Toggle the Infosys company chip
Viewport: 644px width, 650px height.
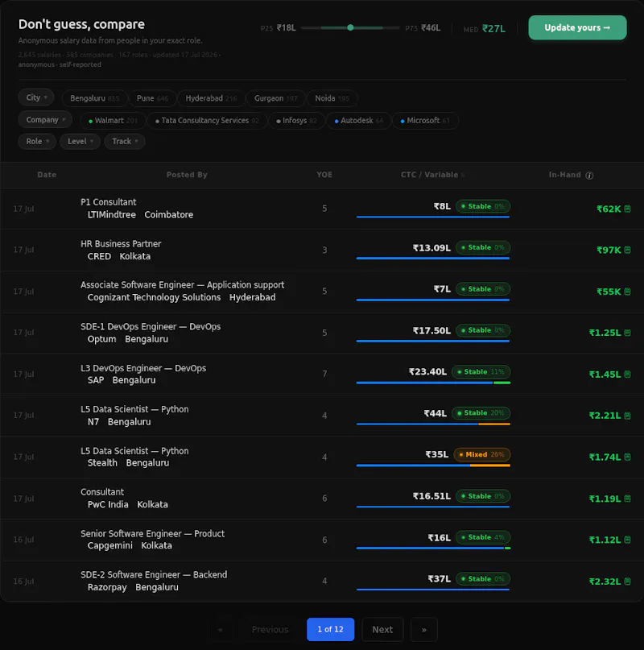coord(296,121)
